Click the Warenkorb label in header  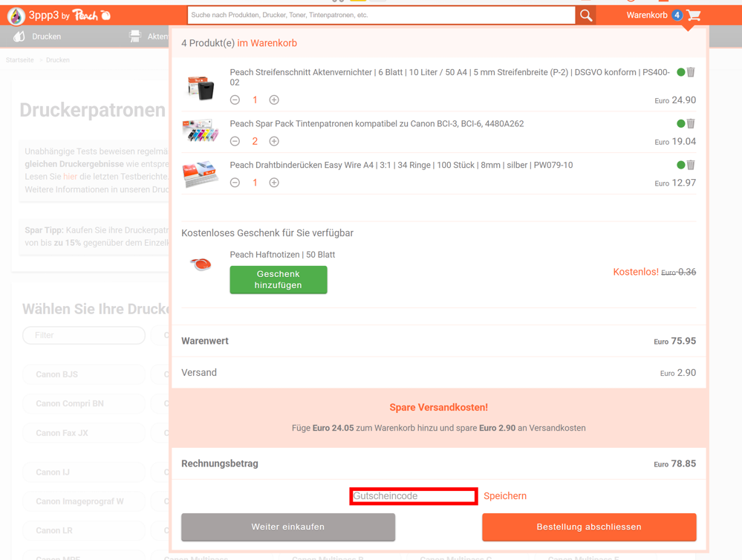point(646,15)
